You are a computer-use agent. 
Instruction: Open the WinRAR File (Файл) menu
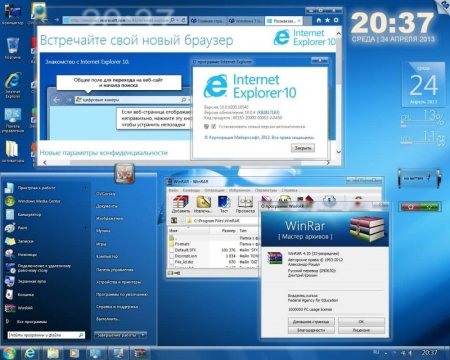(x=173, y=190)
